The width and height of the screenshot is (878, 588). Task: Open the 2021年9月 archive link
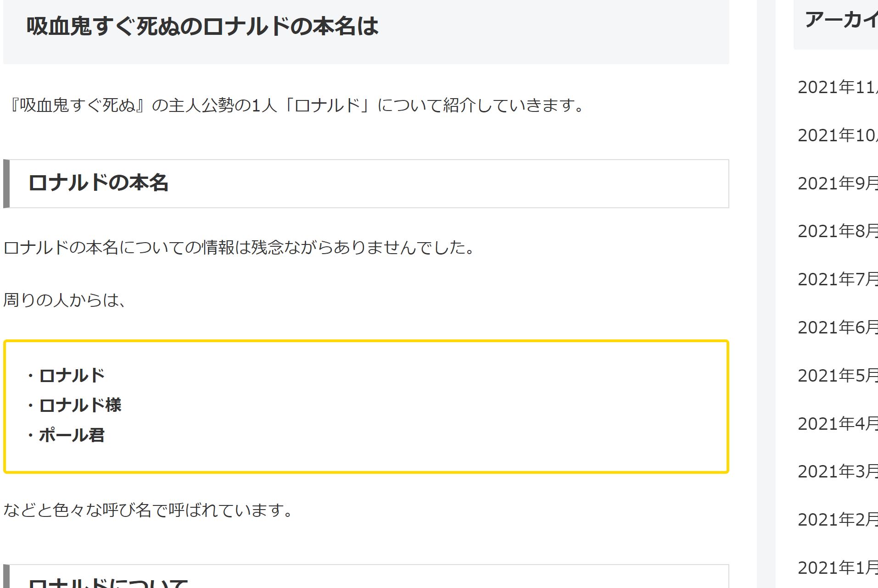click(x=838, y=183)
